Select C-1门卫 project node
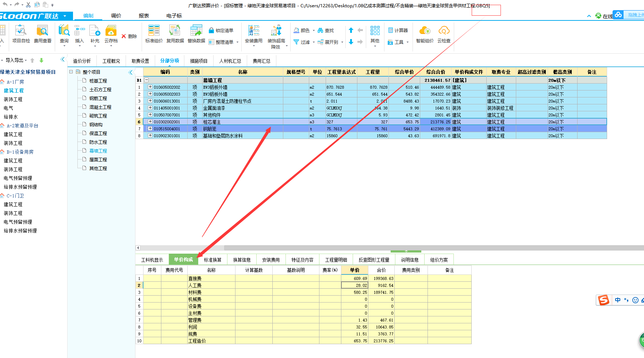Viewport: 644px width, 358px height. (x=15, y=196)
